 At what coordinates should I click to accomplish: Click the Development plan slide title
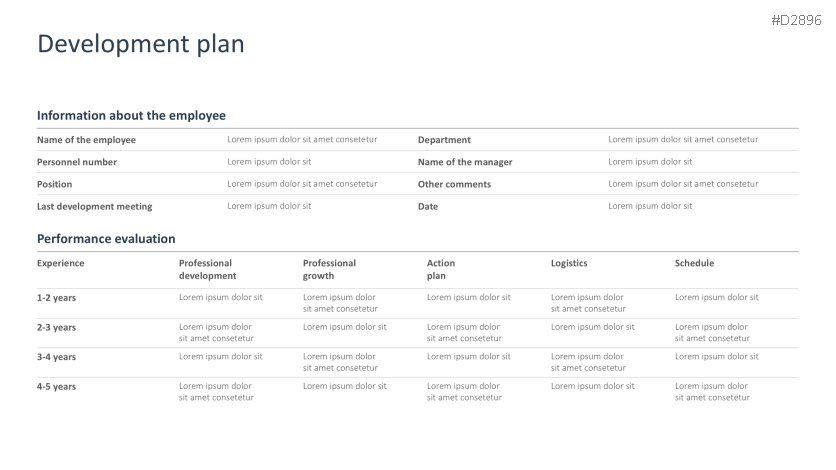(140, 45)
